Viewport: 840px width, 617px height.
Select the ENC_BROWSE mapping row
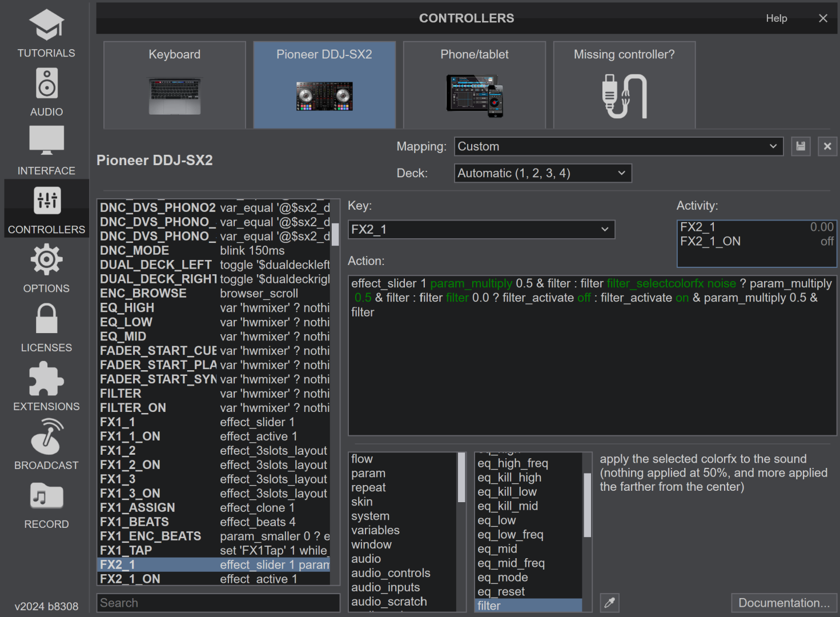214,293
